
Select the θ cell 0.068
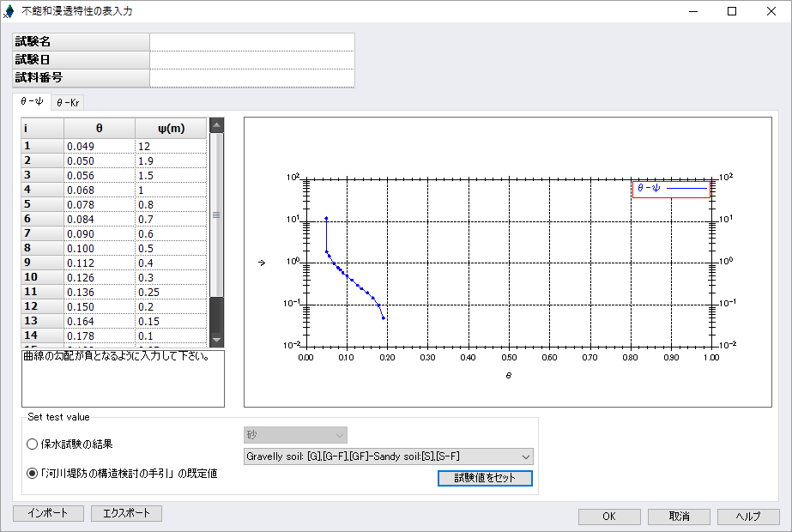[100, 190]
